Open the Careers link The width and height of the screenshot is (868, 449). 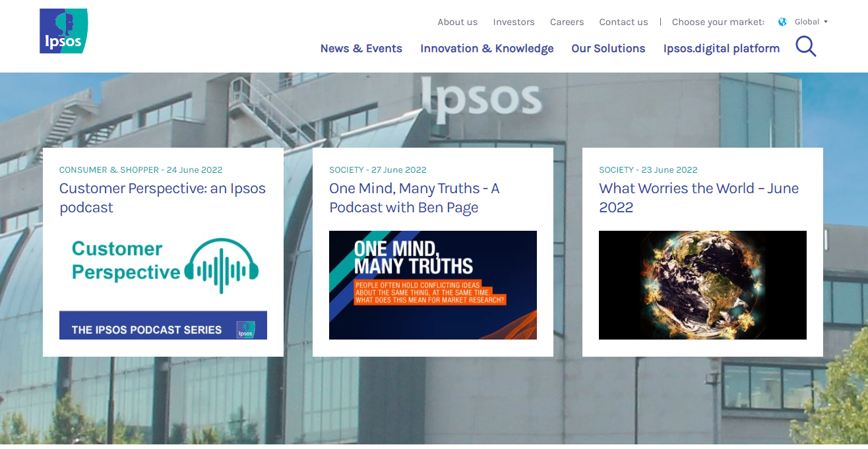click(567, 22)
